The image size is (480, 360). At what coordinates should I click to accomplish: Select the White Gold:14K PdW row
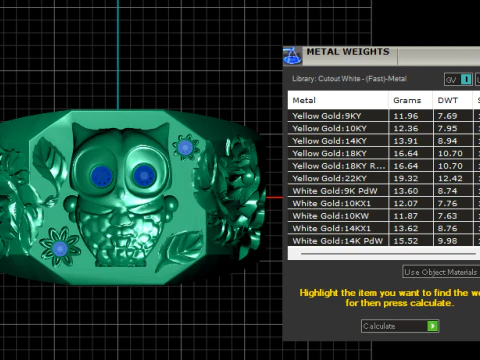pos(384,240)
